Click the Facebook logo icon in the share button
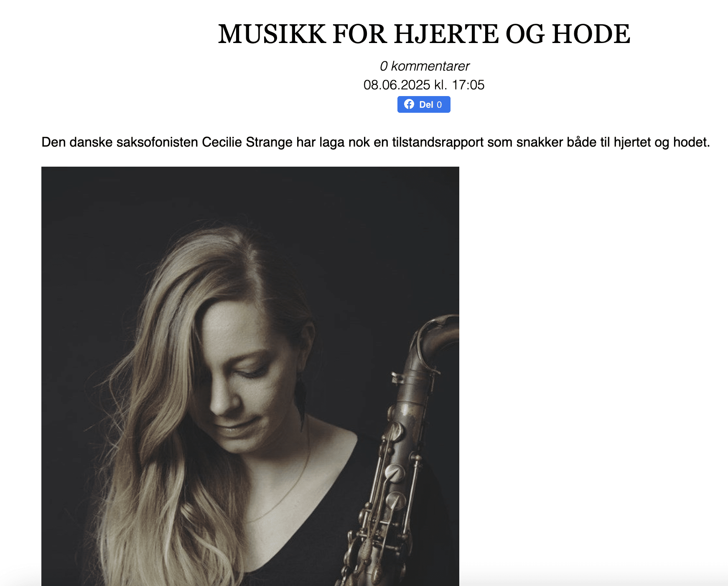 point(409,104)
